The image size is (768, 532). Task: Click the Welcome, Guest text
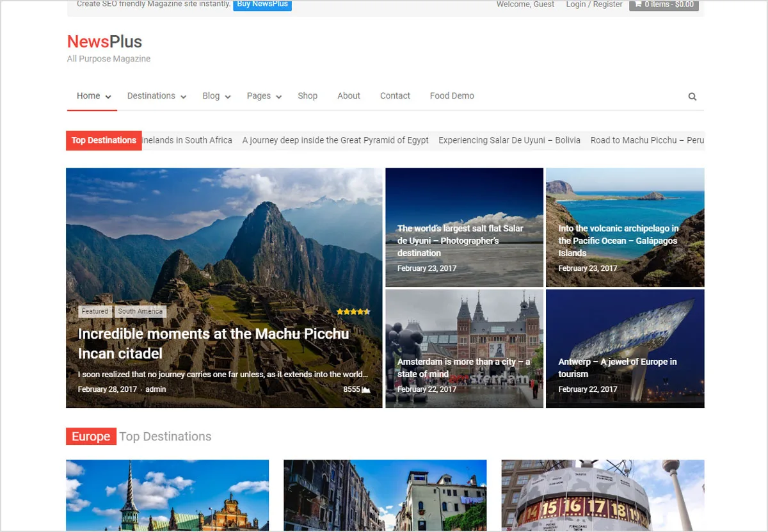525,4
